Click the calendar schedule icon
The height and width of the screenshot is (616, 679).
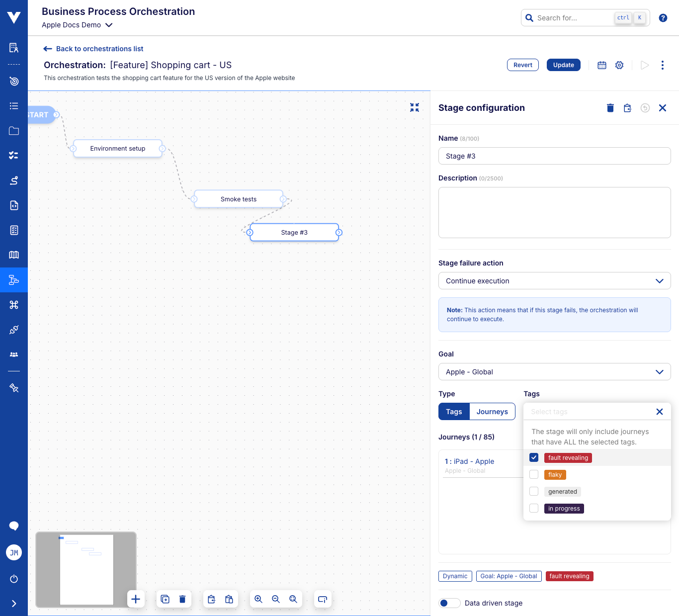pyautogui.click(x=602, y=65)
